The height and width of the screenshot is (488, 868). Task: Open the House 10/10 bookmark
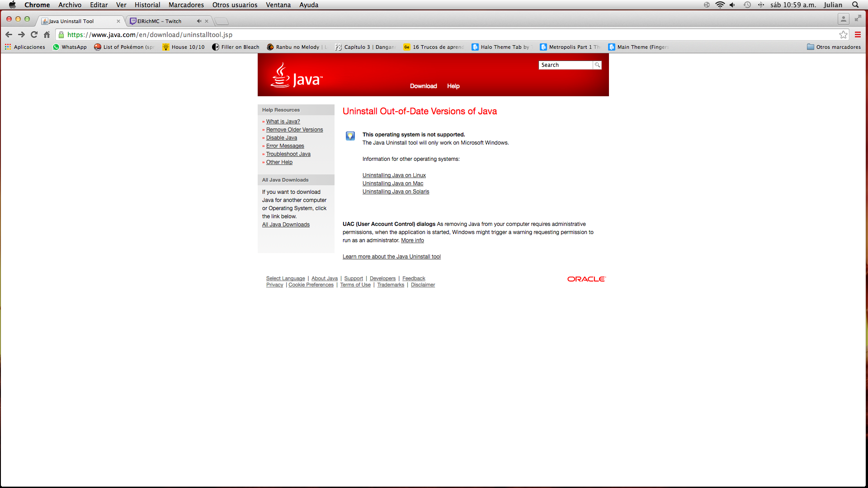pos(184,47)
